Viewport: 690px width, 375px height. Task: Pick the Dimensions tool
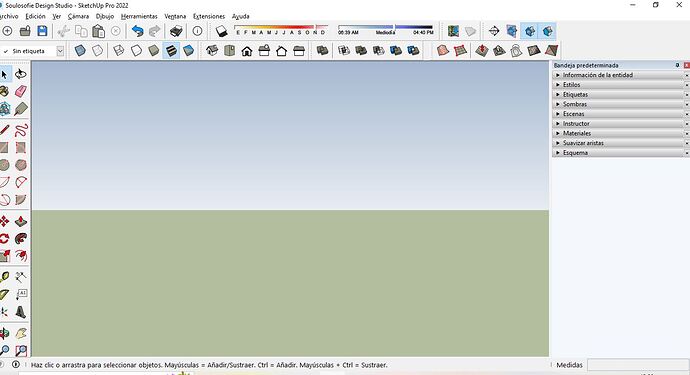(x=20, y=277)
